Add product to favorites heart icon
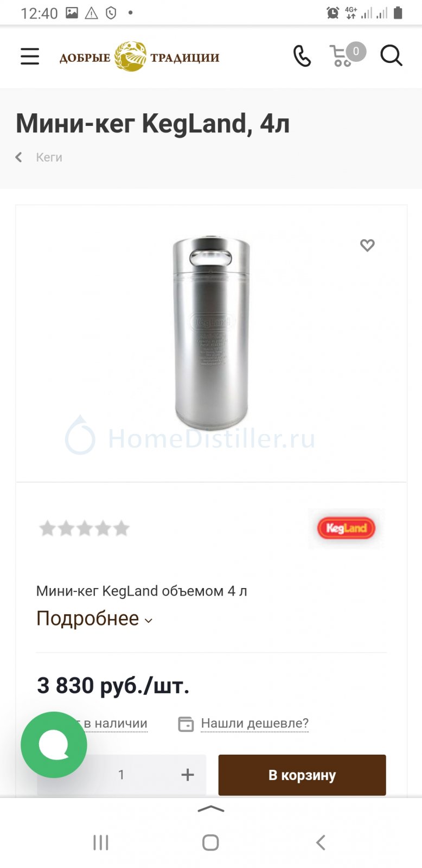Viewport: 422px width, 868px height. (x=367, y=245)
